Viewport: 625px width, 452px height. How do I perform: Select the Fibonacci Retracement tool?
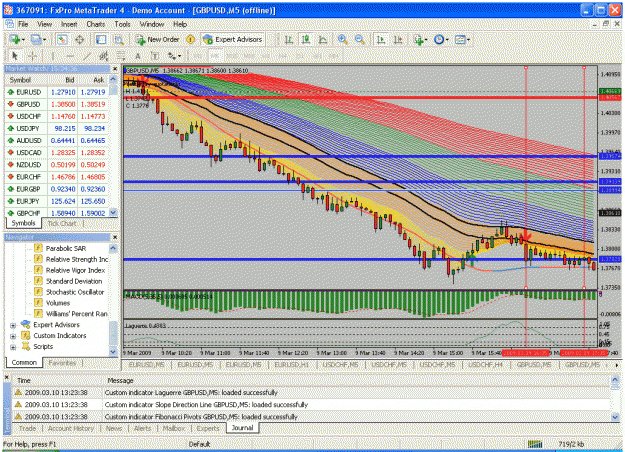[x=121, y=56]
